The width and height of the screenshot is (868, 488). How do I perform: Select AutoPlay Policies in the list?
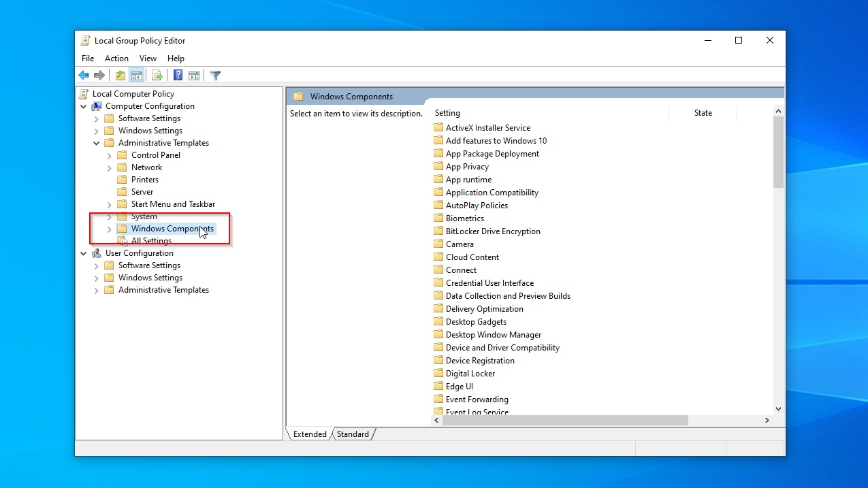tap(477, 205)
